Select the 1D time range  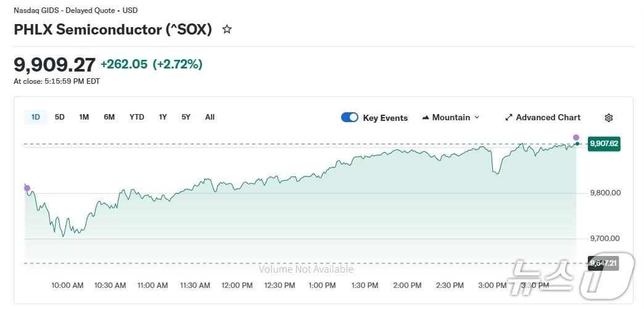pyautogui.click(x=36, y=117)
